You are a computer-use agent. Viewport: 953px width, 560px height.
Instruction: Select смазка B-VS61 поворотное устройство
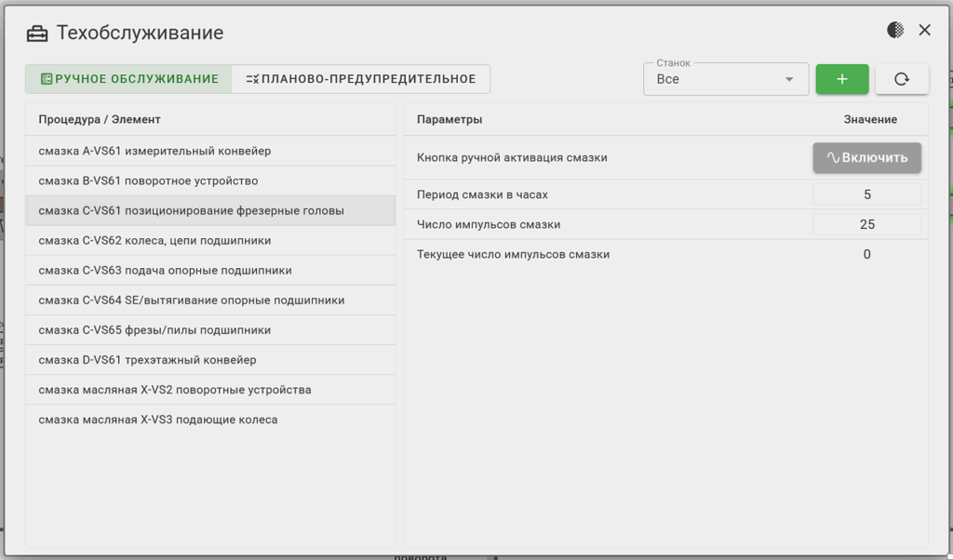coord(210,180)
